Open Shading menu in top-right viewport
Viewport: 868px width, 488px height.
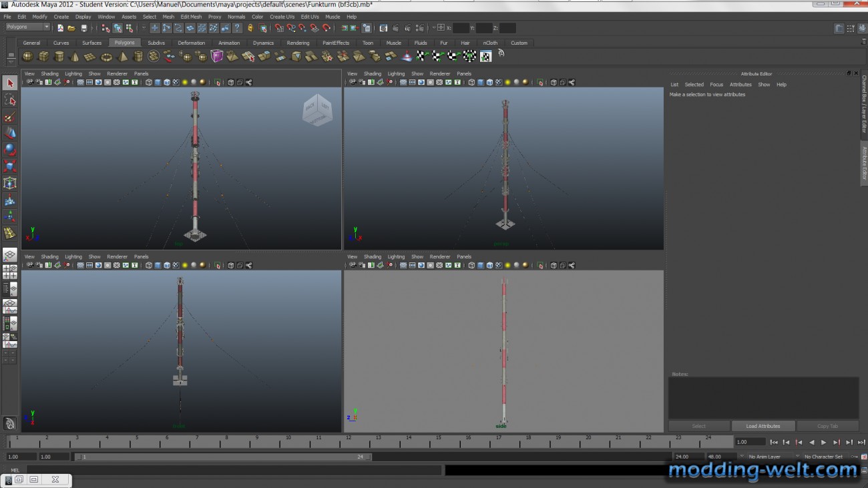(x=373, y=73)
